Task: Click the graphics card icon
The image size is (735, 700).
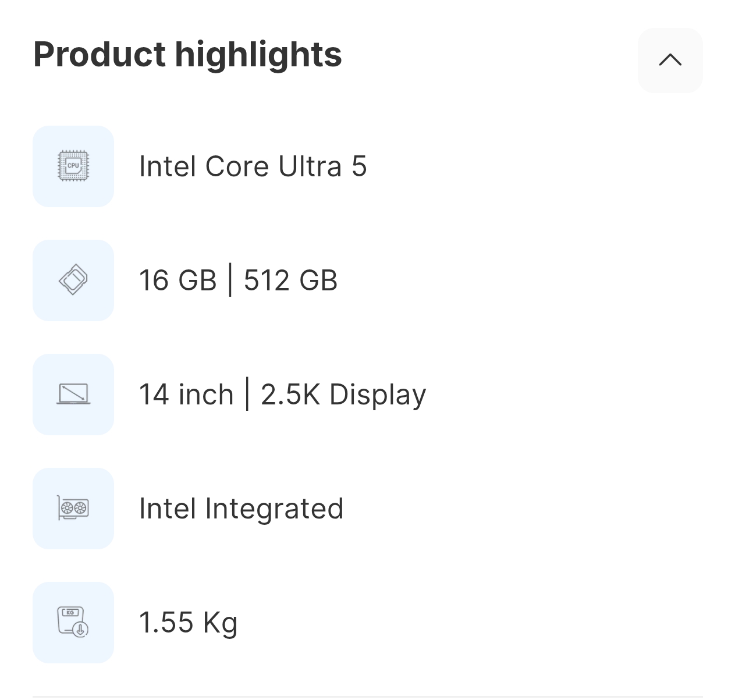Action: click(73, 508)
